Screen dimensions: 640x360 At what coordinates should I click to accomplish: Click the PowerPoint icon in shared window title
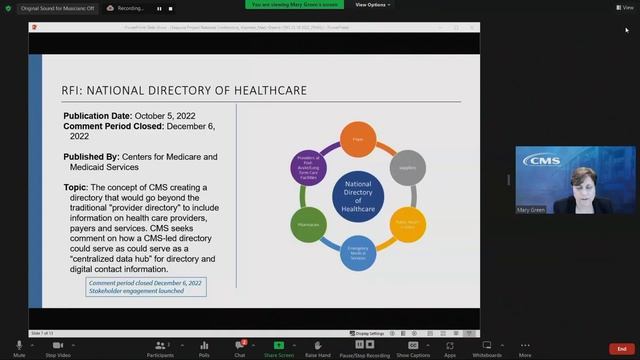(x=34, y=27)
